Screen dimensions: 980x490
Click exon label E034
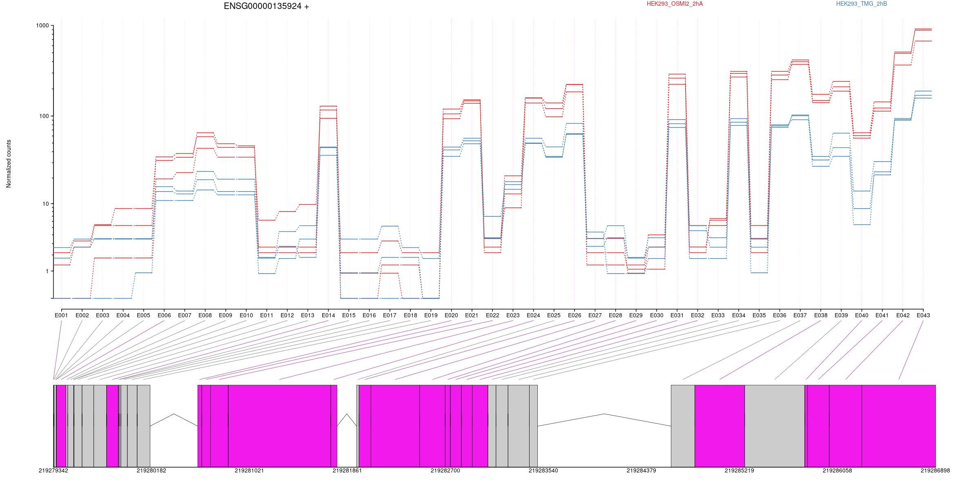pyautogui.click(x=739, y=315)
